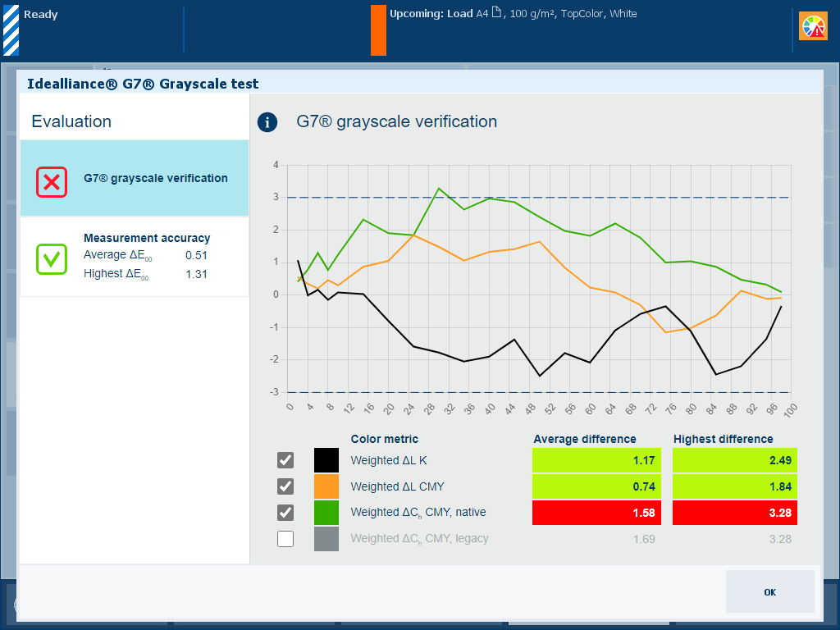
Task: Click the green ΔCh CMY native swatch
Action: tap(326, 513)
